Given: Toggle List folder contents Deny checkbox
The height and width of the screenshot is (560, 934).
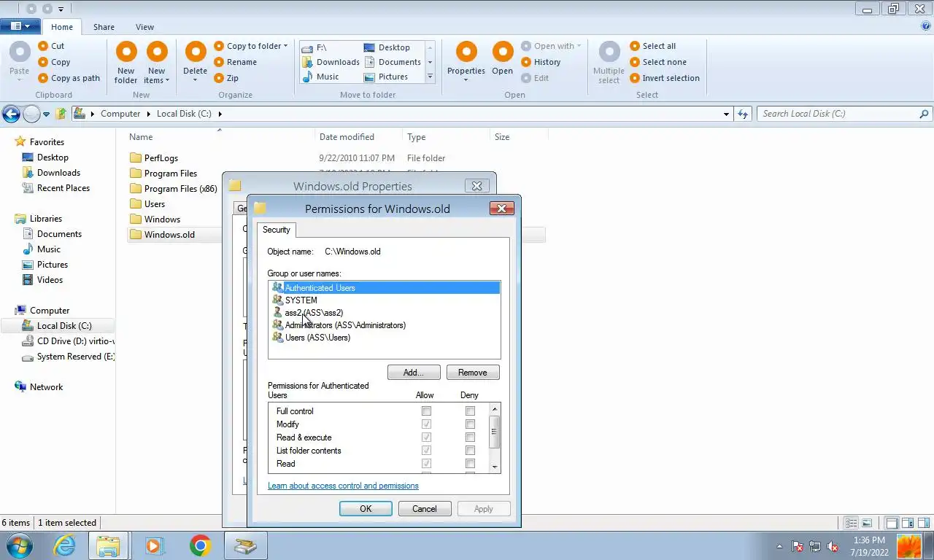Looking at the screenshot, I should (x=470, y=451).
